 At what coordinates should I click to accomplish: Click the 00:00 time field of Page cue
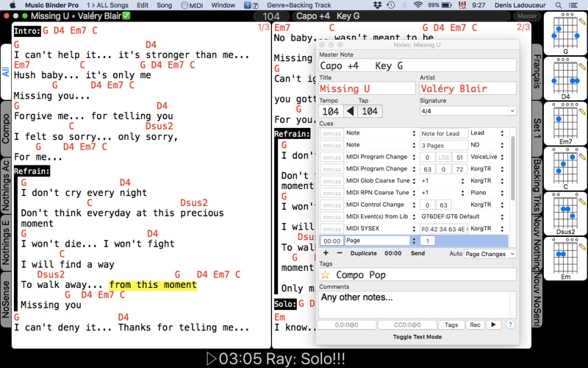[x=332, y=241]
